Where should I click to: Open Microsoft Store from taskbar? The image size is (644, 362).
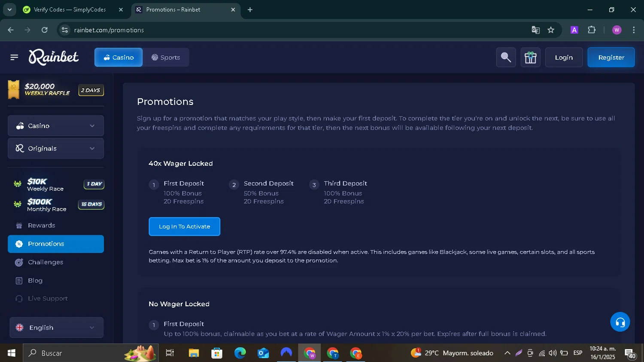coord(217,353)
